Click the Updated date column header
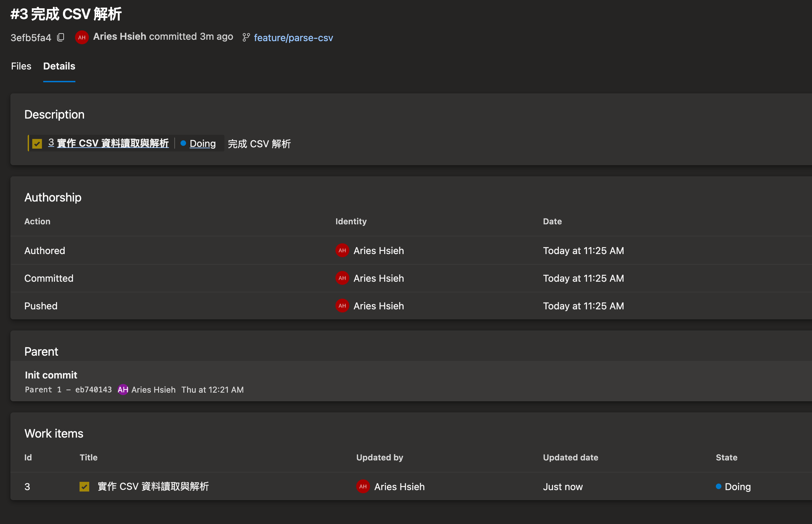The height and width of the screenshot is (524, 812). point(570,458)
